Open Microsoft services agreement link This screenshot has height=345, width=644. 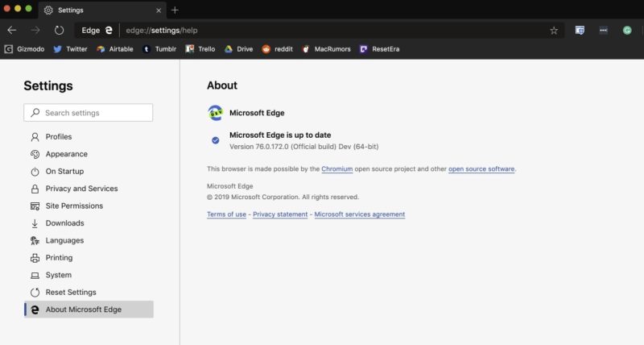coord(359,214)
